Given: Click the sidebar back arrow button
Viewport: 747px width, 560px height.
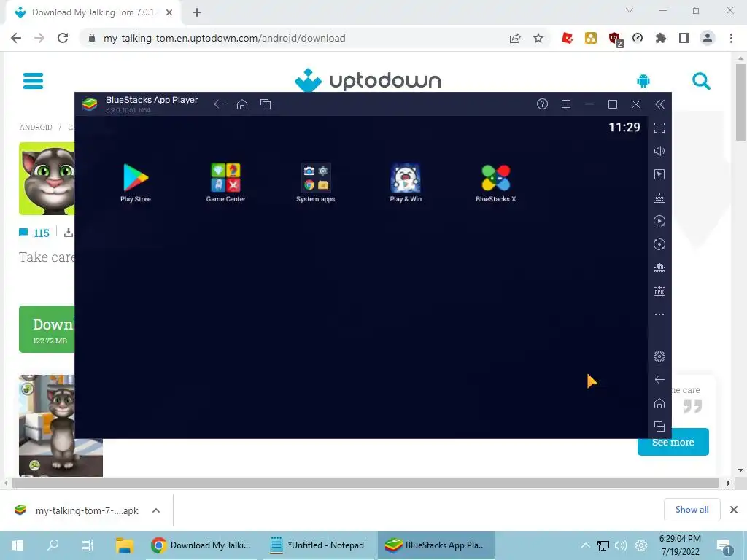Looking at the screenshot, I should pyautogui.click(x=659, y=379).
